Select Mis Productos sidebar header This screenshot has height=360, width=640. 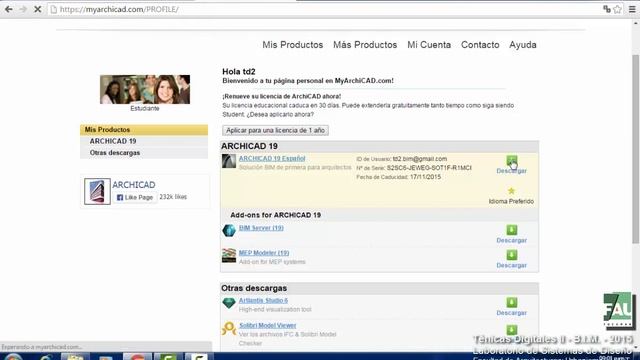point(144,130)
